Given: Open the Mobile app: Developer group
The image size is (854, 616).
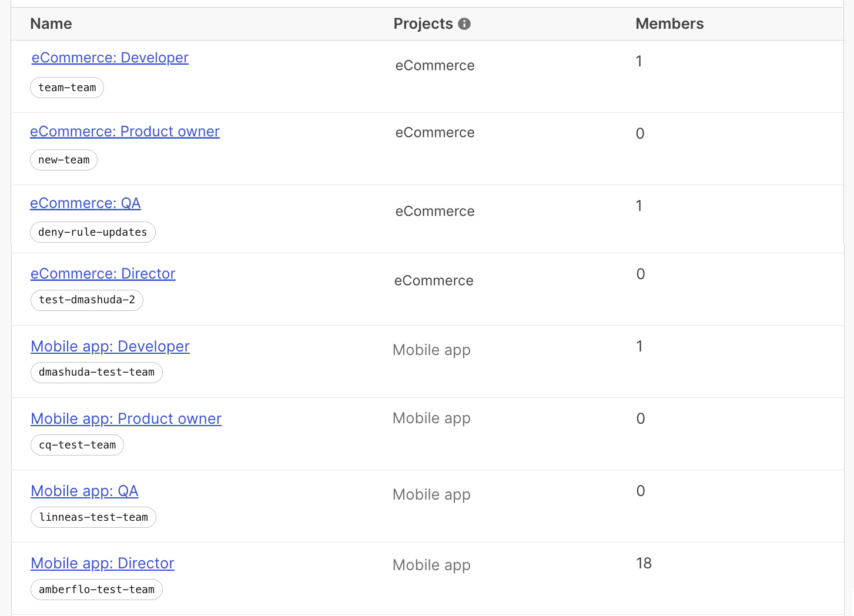Looking at the screenshot, I should 110,346.
